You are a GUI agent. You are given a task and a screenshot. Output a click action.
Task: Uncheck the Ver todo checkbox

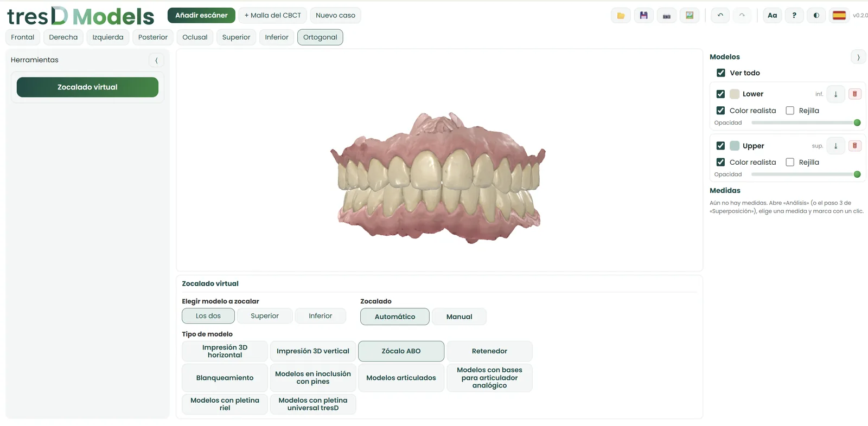(x=721, y=73)
